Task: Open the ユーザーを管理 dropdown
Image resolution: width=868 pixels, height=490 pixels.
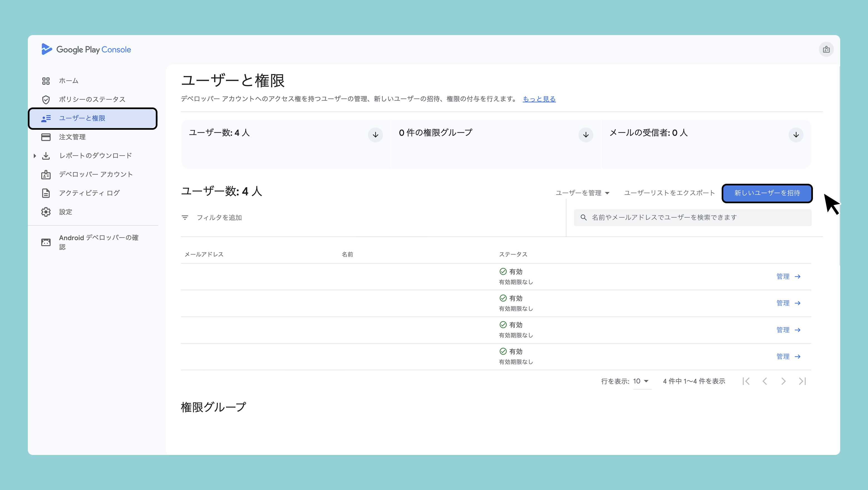Action: [x=582, y=193]
